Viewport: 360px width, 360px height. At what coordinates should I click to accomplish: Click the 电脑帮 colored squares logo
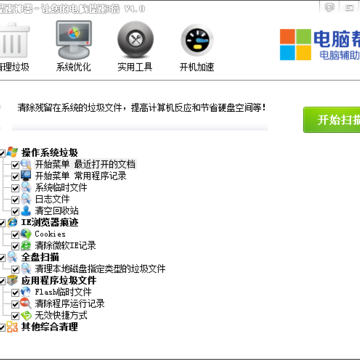point(295,45)
